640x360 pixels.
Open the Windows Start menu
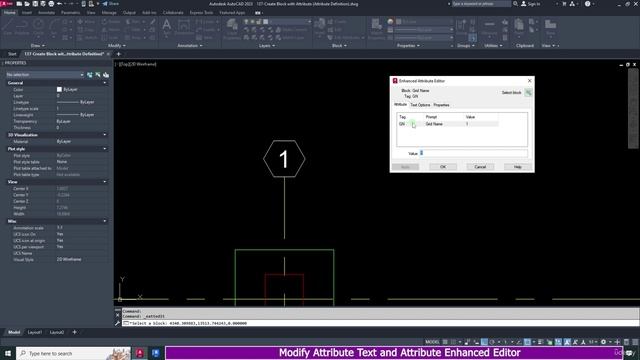(8, 353)
